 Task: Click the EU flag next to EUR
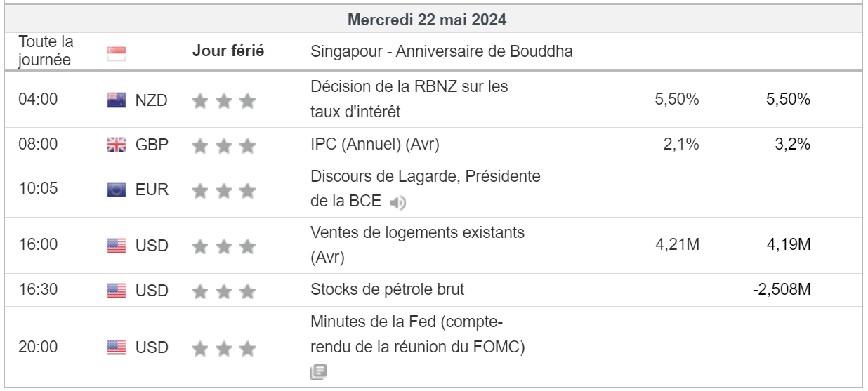click(117, 190)
